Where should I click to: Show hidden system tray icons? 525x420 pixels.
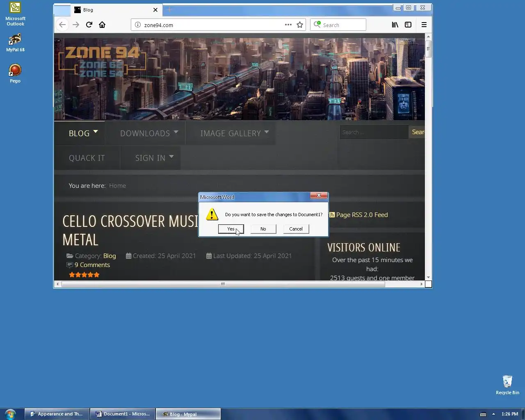click(493, 414)
